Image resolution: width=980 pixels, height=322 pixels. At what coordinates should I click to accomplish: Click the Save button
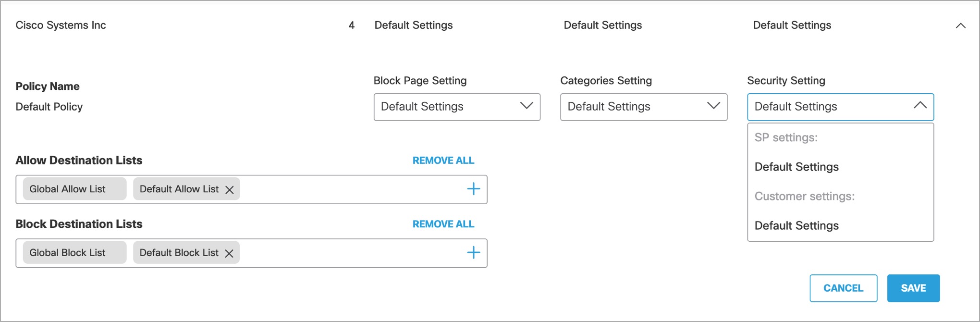(x=913, y=288)
